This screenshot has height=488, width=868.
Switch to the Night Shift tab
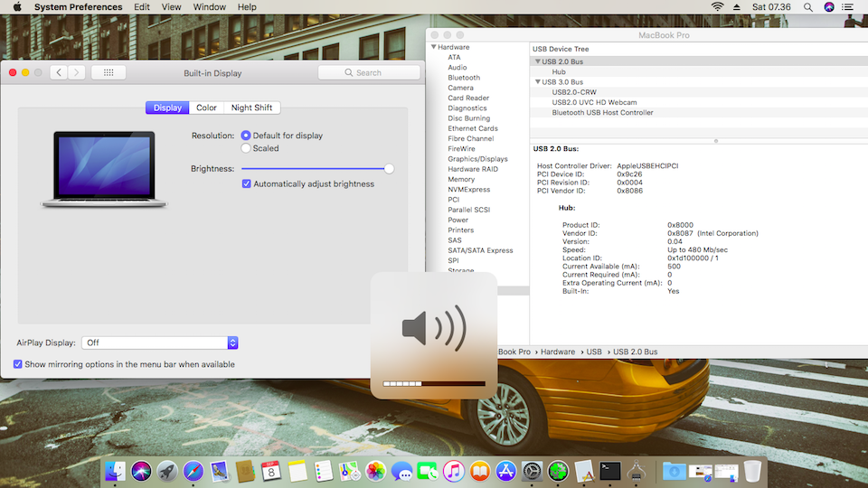(251, 108)
